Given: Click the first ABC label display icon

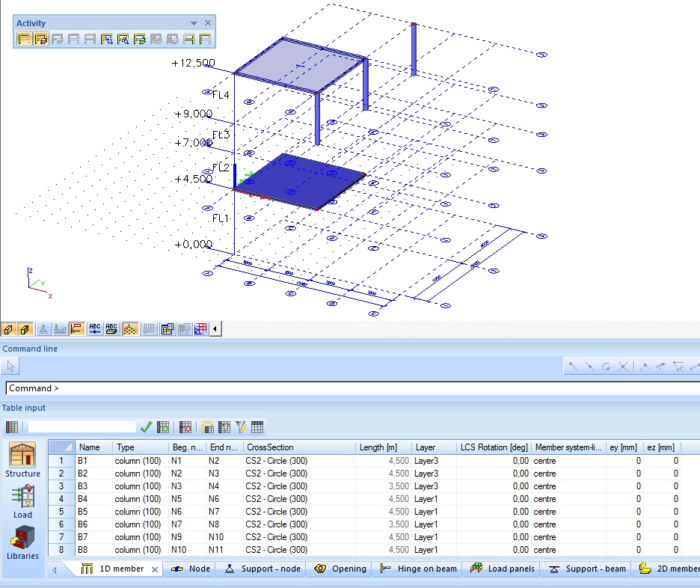Looking at the screenshot, I should click(x=95, y=328).
